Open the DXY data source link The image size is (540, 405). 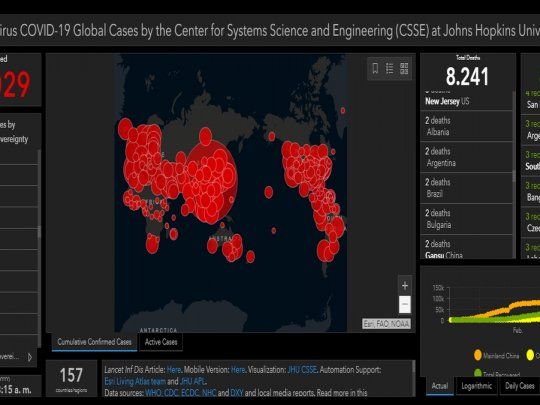tap(237, 393)
